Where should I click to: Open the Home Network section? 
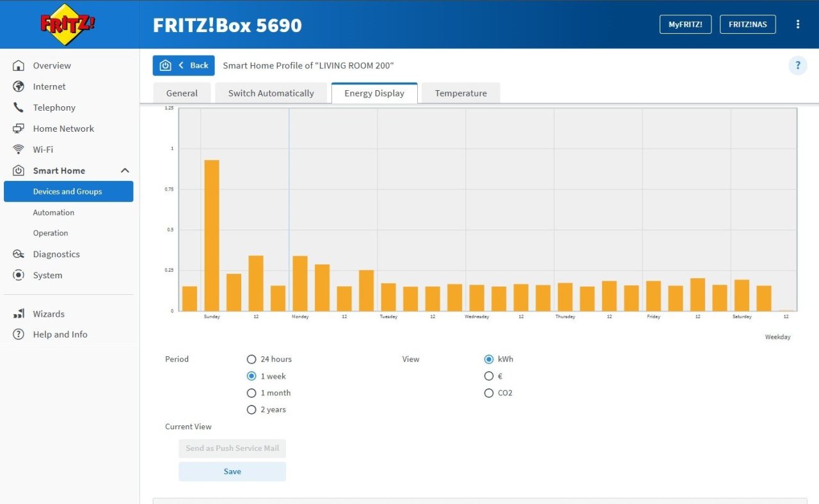[x=63, y=129]
